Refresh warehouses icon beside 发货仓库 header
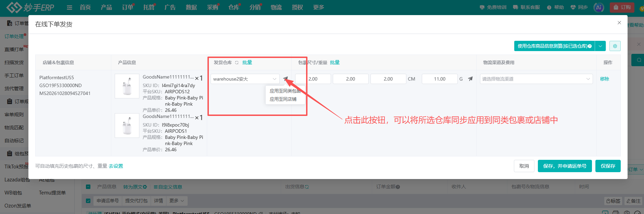This screenshot has height=214, width=644. click(237, 63)
